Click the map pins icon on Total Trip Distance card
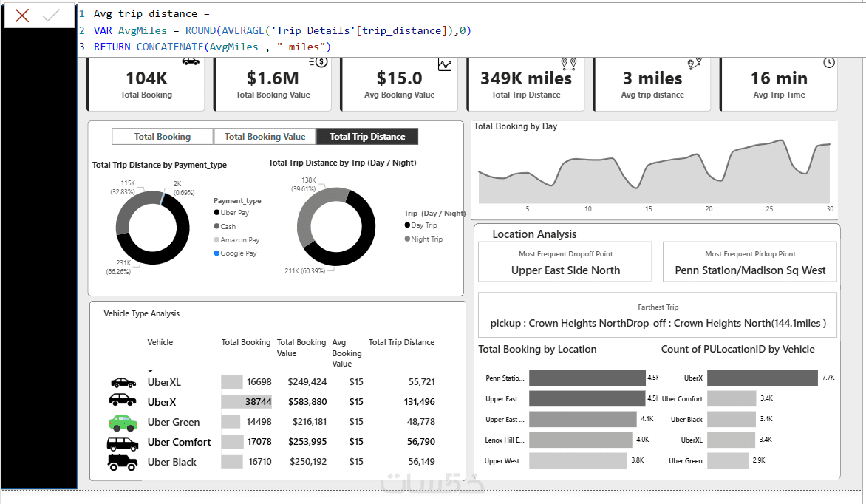 coord(568,64)
